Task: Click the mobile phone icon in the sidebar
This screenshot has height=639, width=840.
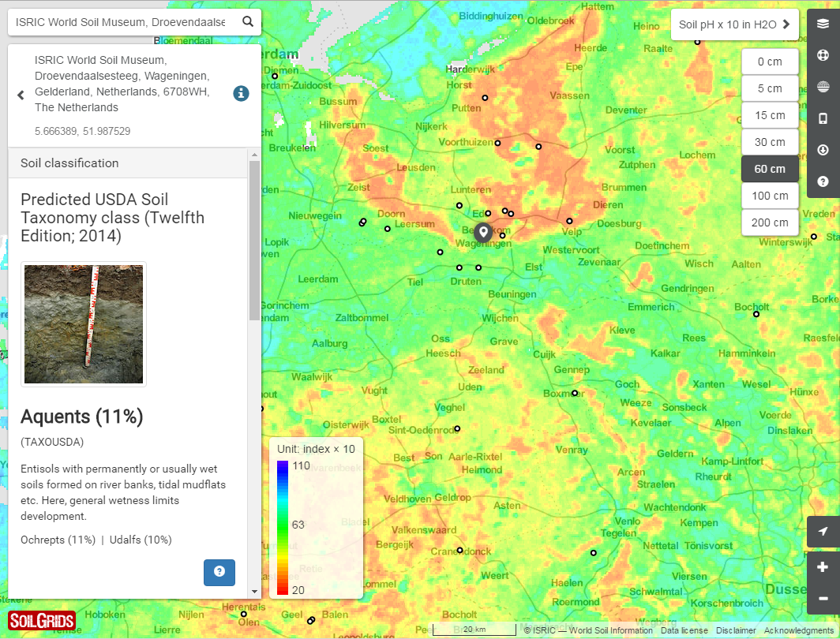Action: point(823,118)
